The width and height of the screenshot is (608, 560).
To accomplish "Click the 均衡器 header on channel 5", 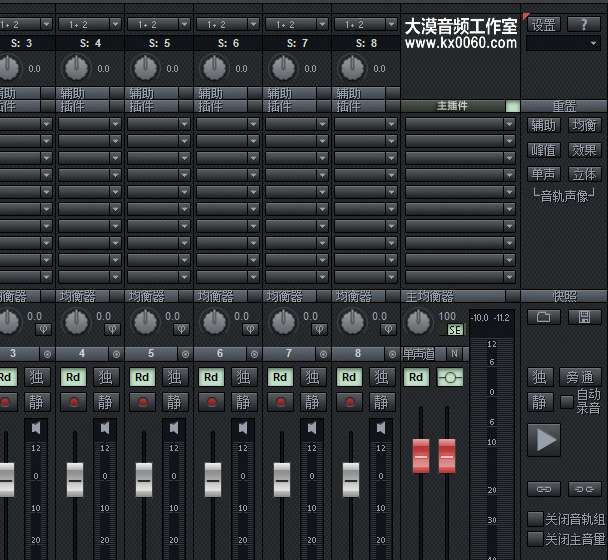I will pos(151,296).
